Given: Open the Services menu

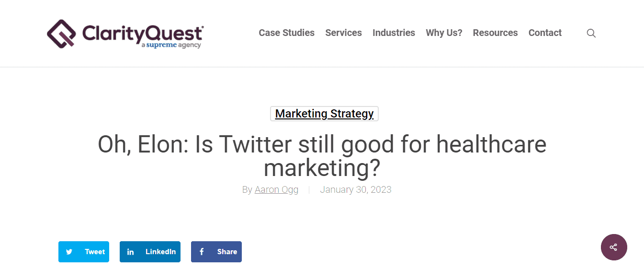Looking at the screenshot, I should 343,33.
